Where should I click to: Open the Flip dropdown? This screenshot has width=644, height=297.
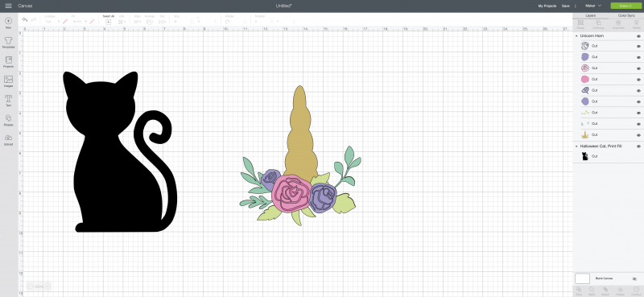tap(163, 22)
